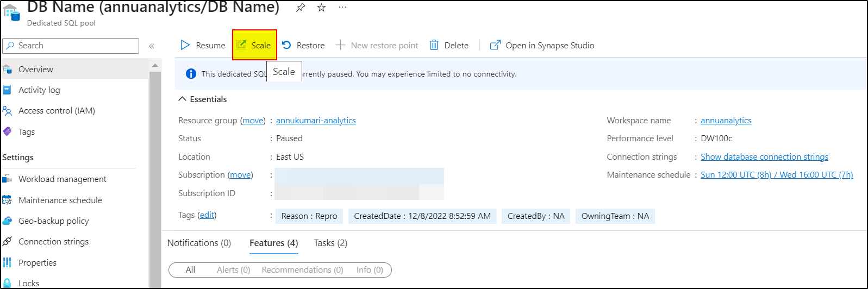This screenshot has width=868, height=289.
Task: Click the Activity log icon
Action: (7, 90)
